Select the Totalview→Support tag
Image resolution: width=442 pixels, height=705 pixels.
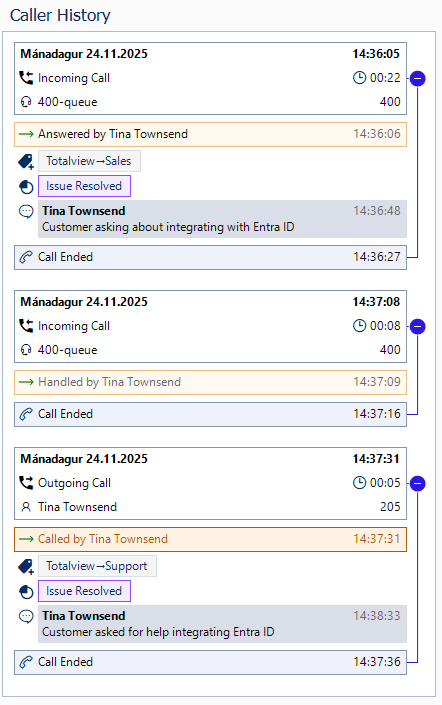coord(97,566)
